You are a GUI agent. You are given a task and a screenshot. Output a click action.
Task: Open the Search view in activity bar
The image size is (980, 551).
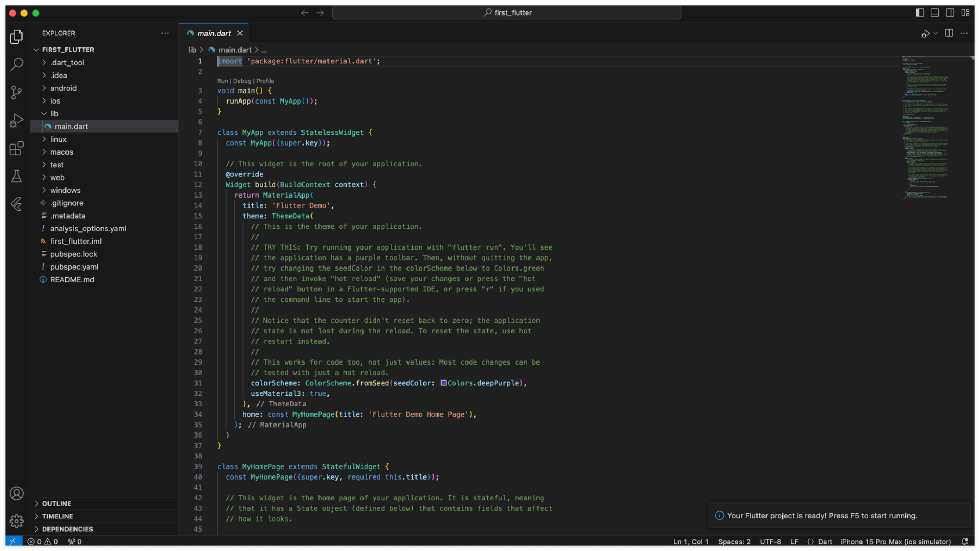pos(16,64)
